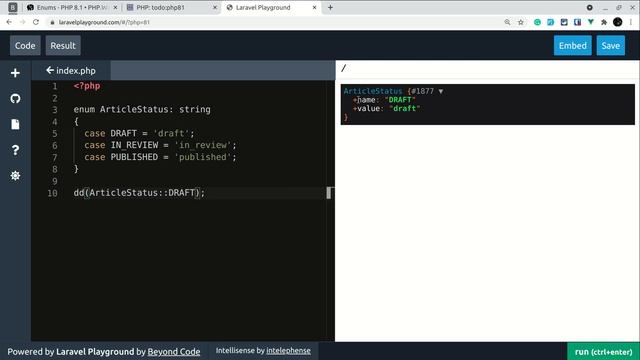Switch to PHP: todo:php81 browser tab
This screenshot has height=360, width=640.
pyautogui.click(x=171, y=7)
